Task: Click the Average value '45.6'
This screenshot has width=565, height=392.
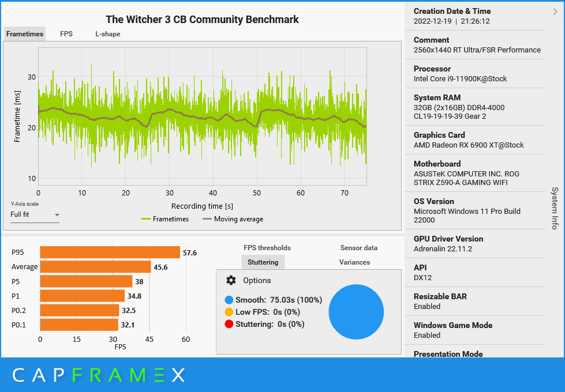Action: 160,267
